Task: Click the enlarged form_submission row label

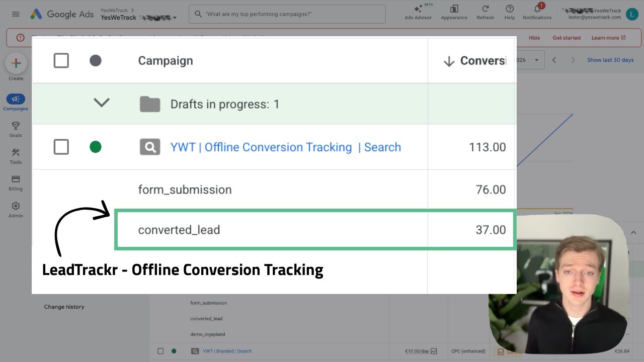Action: tap(185, 190)
